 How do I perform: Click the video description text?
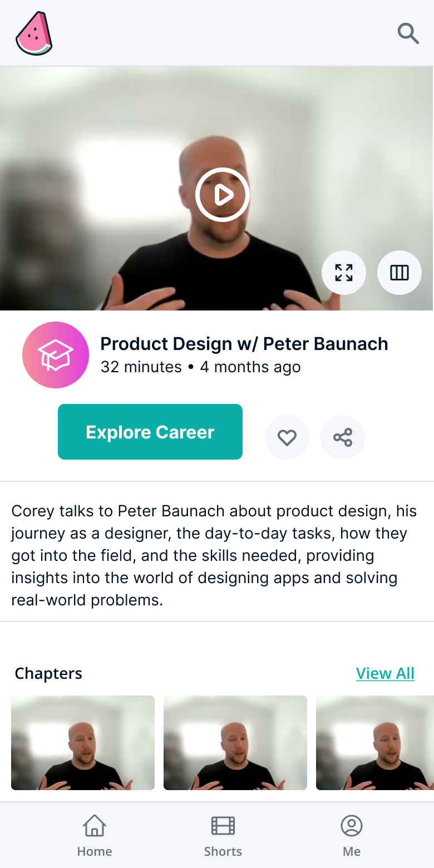214,555
